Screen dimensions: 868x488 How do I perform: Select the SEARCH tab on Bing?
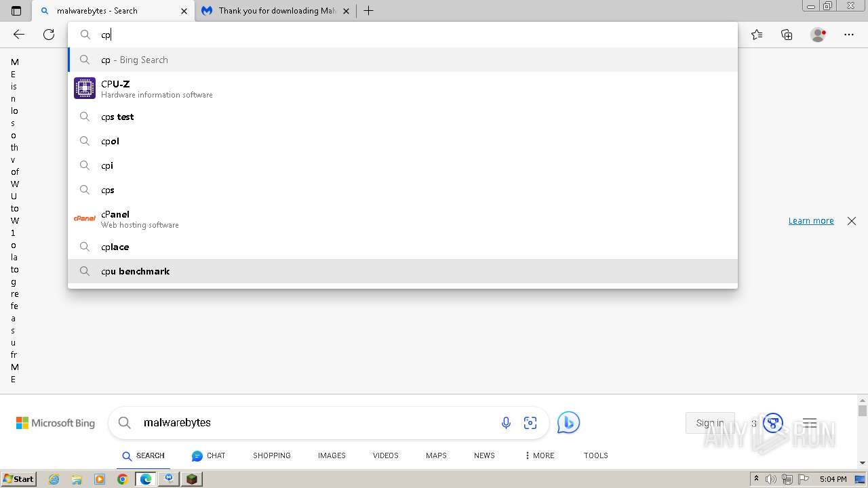(144, 455)
